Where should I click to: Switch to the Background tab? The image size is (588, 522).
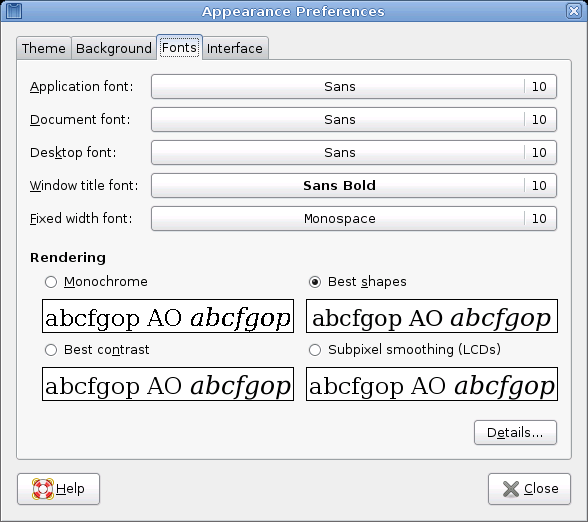[x=114, y=48]
